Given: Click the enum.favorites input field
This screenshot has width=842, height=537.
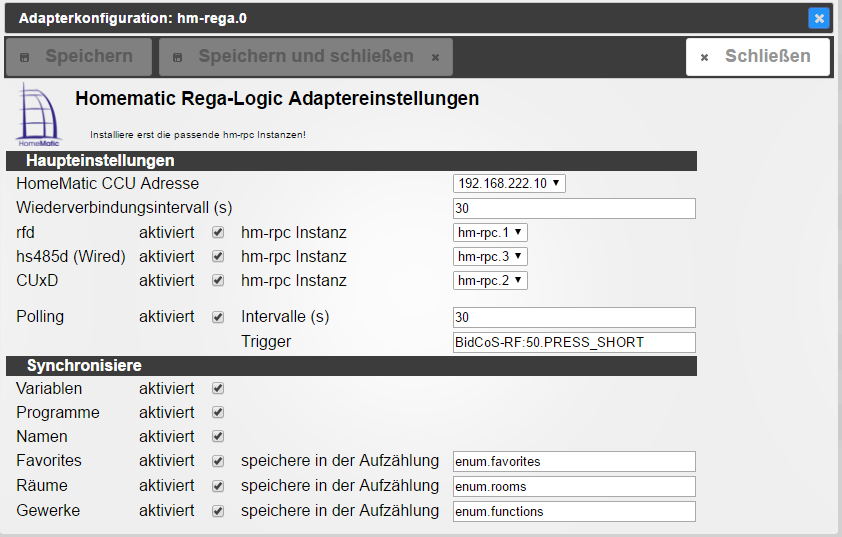Looking at the screenshot, I should [x=574, y=462].
